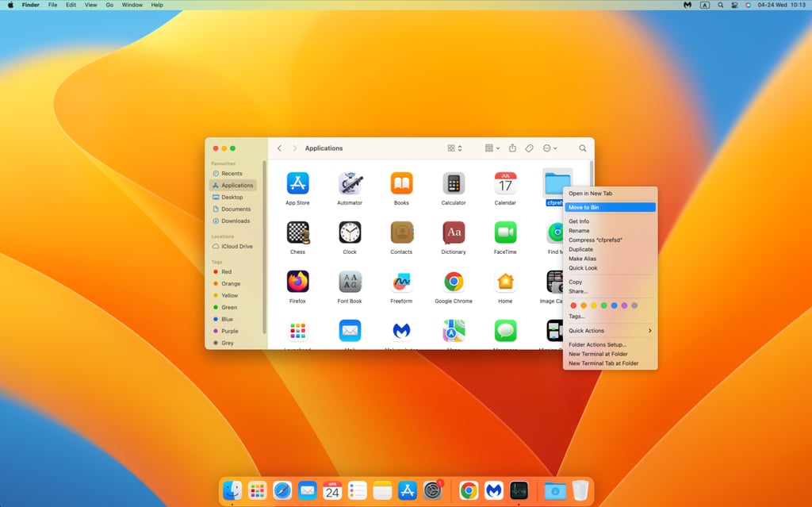
Task: Select the Calendar app icon
Action: click(505, 183)
